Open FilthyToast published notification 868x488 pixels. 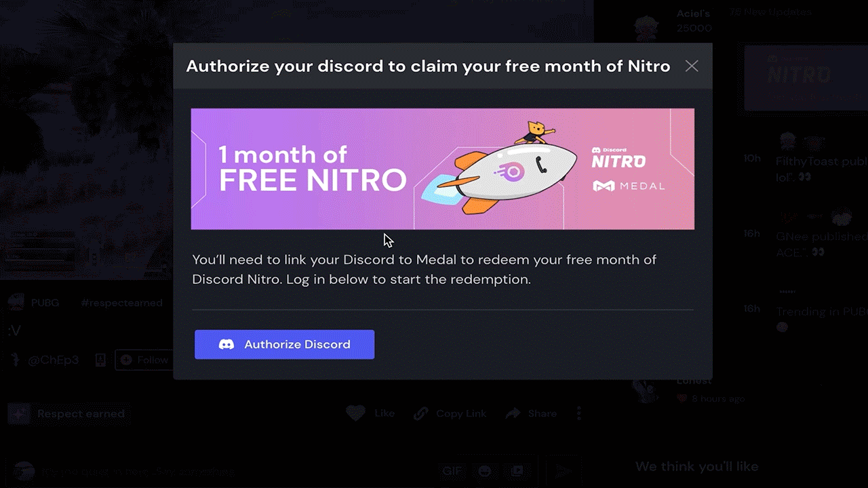coord(821,161)
